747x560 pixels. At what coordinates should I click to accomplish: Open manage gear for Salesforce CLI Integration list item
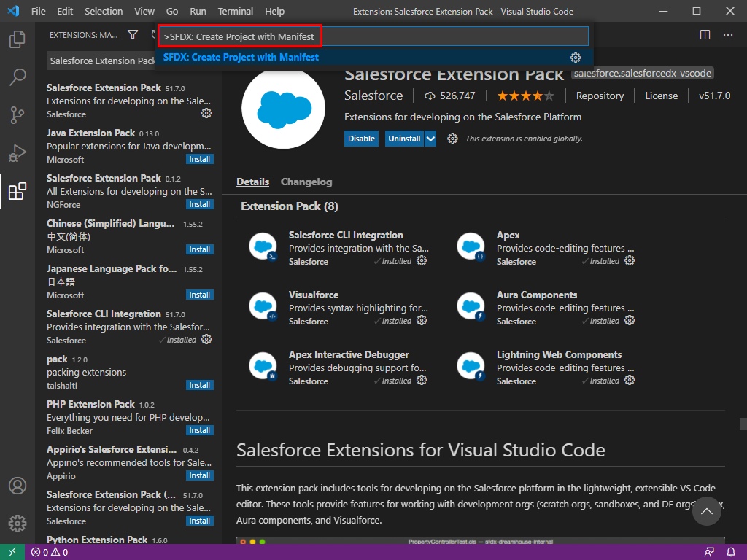206,340
